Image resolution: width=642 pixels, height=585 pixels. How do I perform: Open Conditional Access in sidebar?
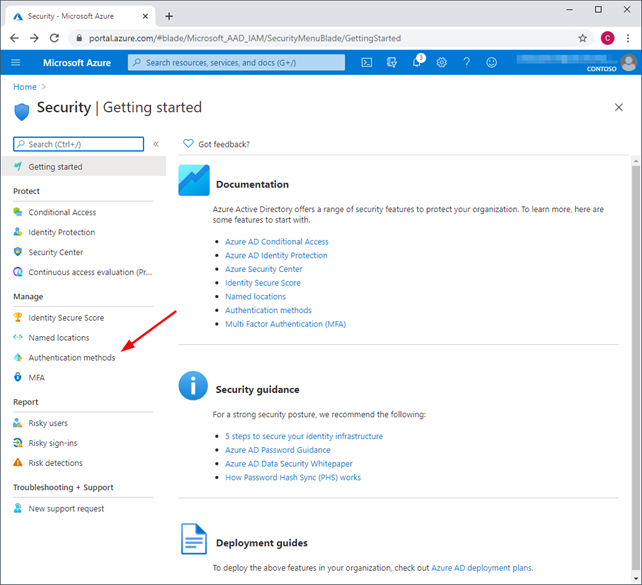tap(62, 212)
